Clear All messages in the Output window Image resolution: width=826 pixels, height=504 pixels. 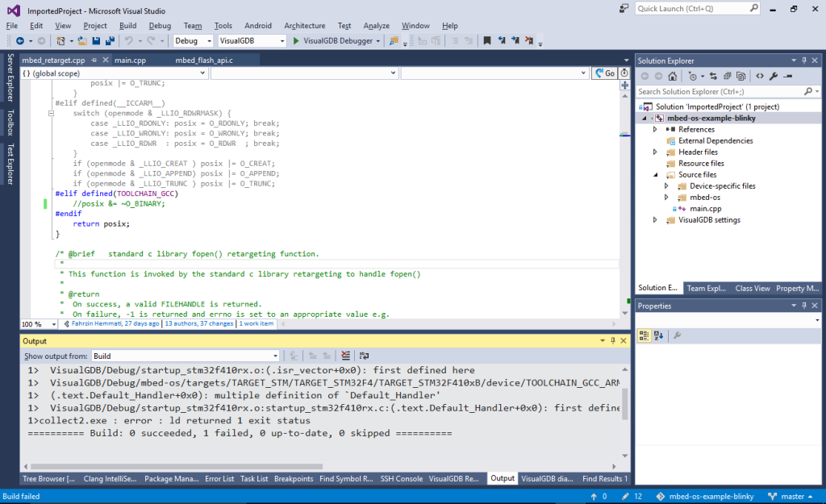tap(345, 355)
